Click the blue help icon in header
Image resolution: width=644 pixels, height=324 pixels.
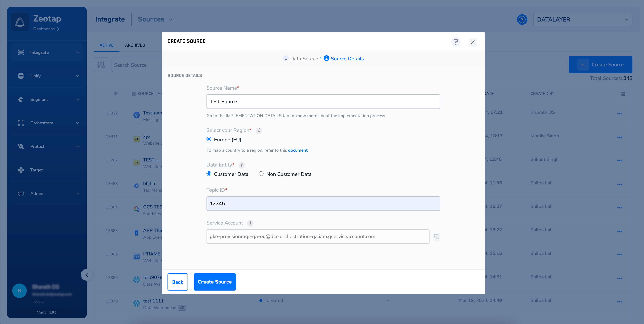click(x=522, y=20)
